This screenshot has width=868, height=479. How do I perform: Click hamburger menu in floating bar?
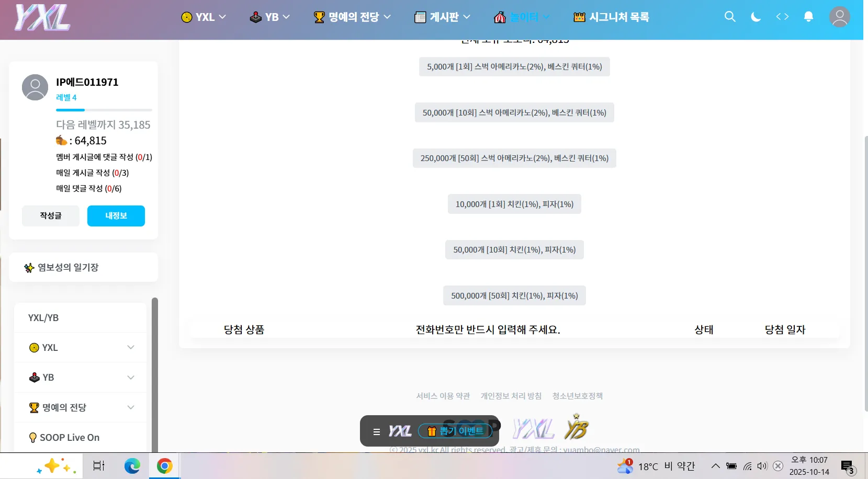pos(376,431)
